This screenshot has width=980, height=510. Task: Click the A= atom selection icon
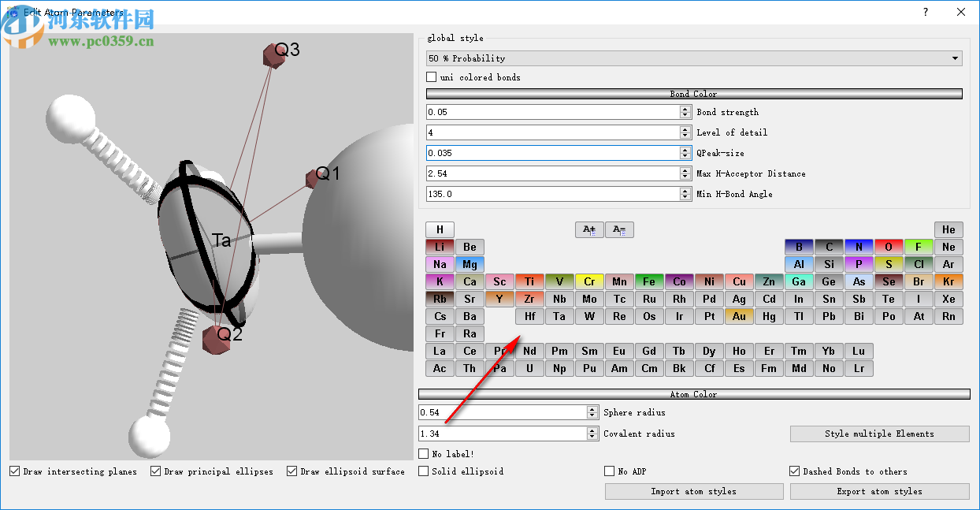[x=619, y=229]
